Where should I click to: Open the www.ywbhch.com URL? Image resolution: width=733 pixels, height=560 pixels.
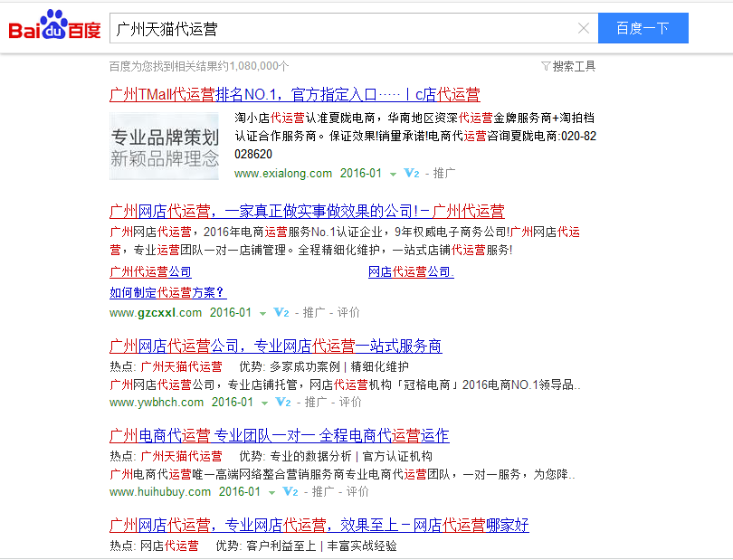[x=157, y=403]
